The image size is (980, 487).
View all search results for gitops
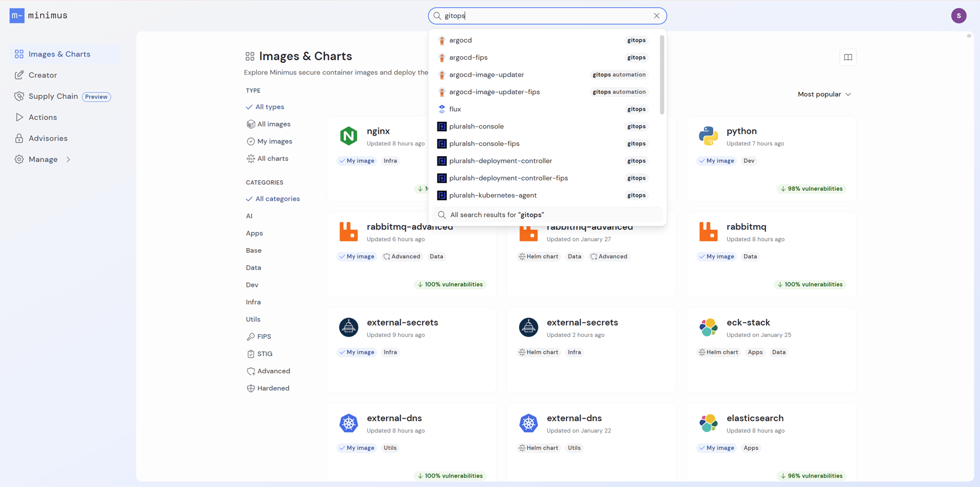pos(547,215)
